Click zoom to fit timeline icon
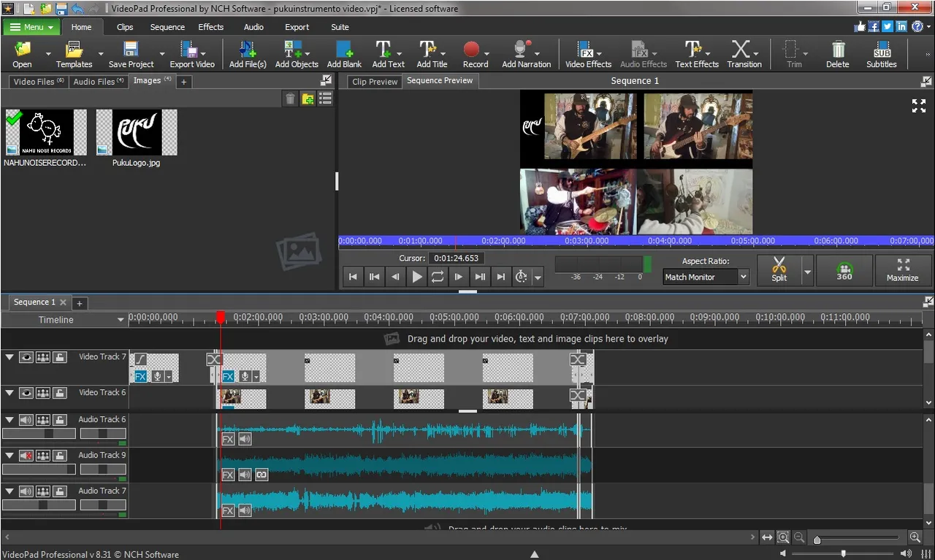The height and width of the screenshot is (560, 935). pyautogui.click(x=767, y=537)
